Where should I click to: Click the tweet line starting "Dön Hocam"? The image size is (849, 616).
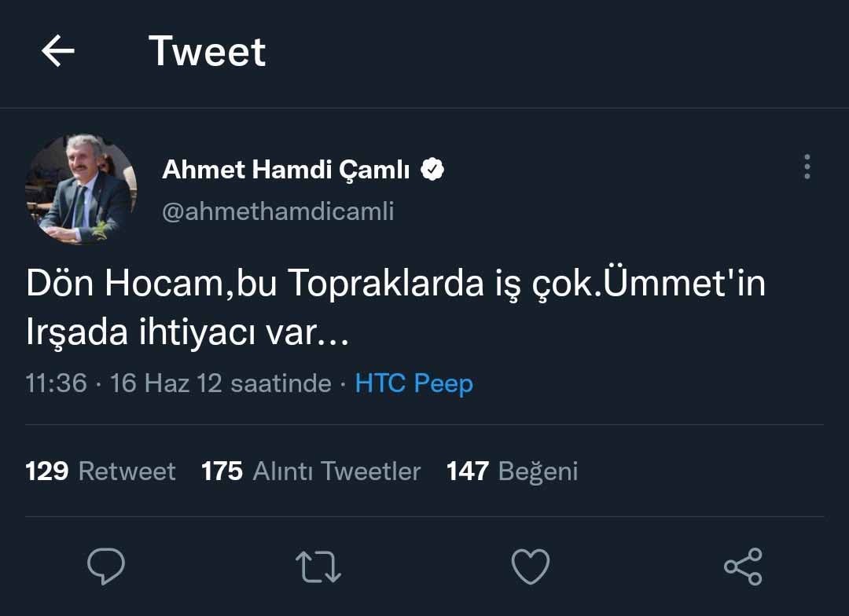pos(395,284)
